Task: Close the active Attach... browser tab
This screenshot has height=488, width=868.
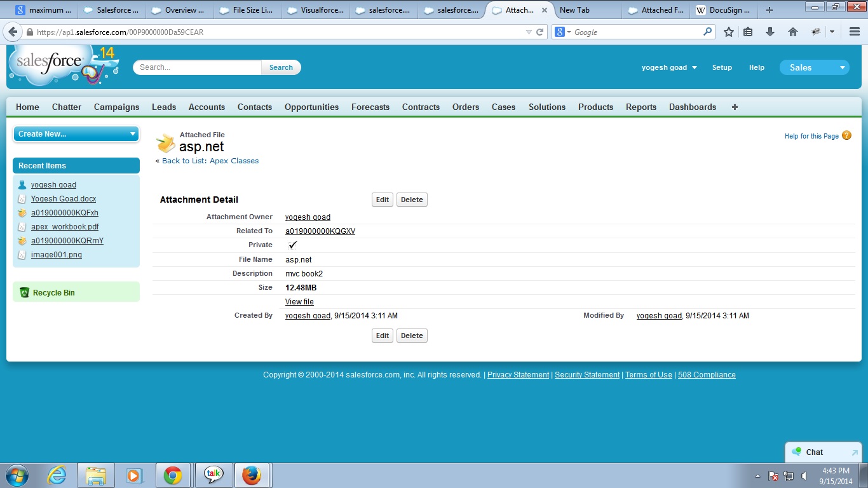Action: coord(544,10)
